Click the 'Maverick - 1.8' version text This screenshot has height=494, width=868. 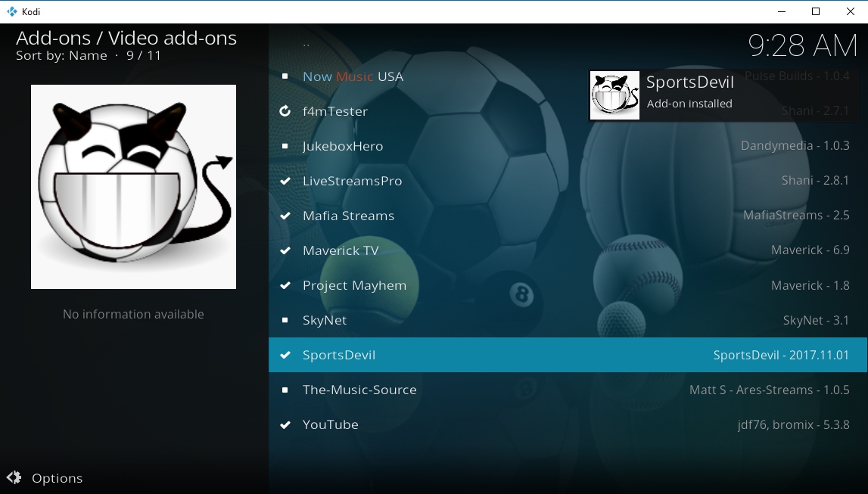click(x=810, y=285)
